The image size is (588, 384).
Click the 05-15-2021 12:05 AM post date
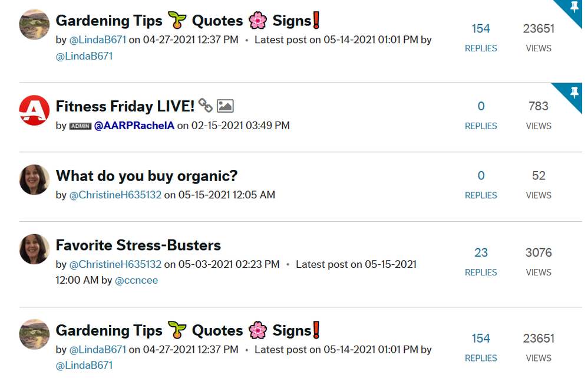coord(227,195)
